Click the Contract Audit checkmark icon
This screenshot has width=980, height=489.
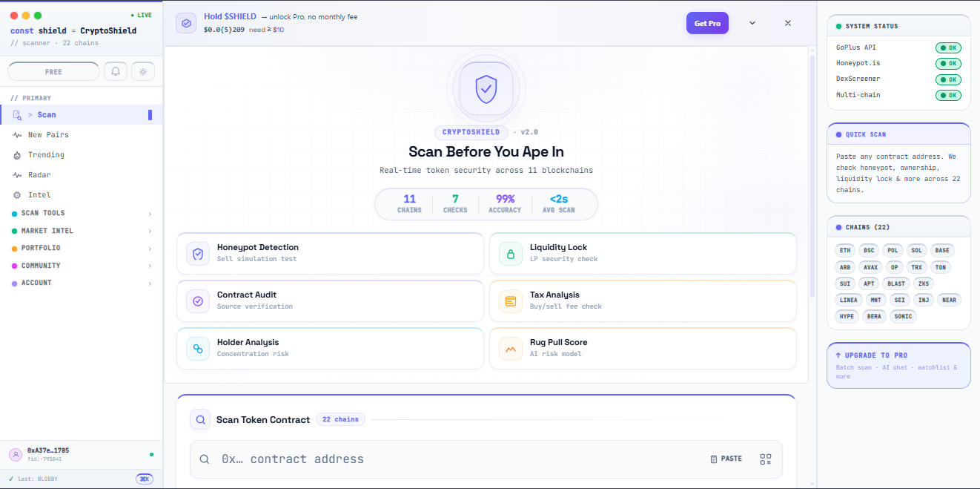tap(198, 301)
